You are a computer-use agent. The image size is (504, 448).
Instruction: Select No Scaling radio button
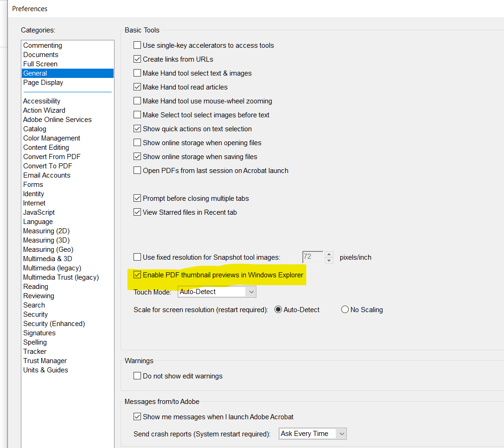tap(345, 309)
